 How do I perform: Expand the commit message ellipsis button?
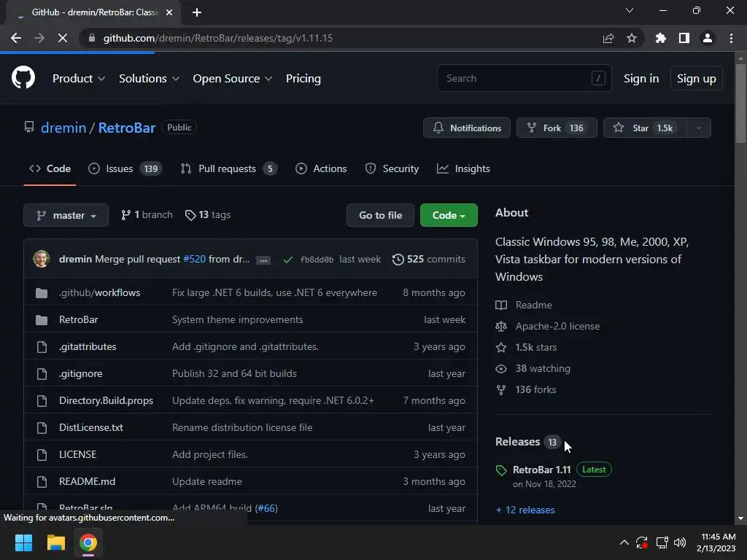(263, 260)
